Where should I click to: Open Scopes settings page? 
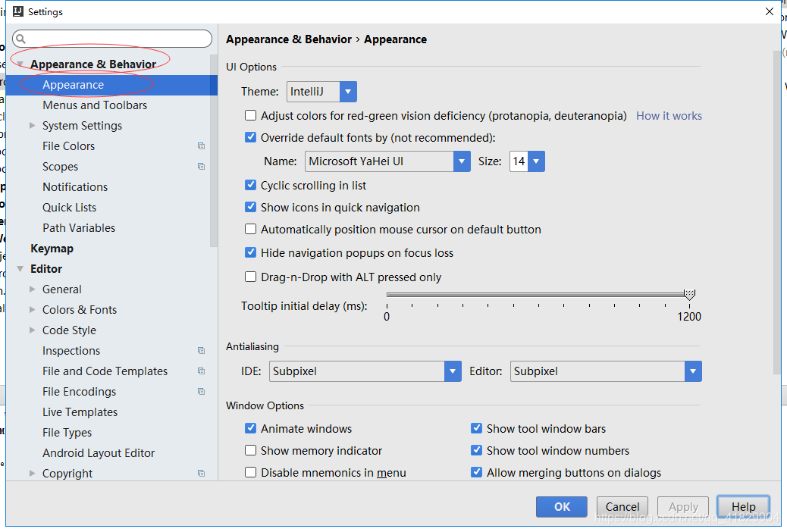click(x=60, y=167)
